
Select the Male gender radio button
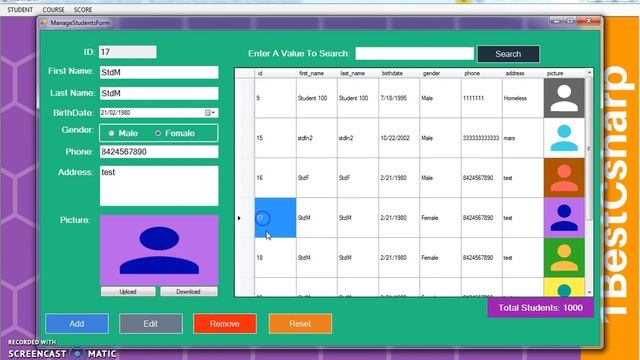[111, 133]
